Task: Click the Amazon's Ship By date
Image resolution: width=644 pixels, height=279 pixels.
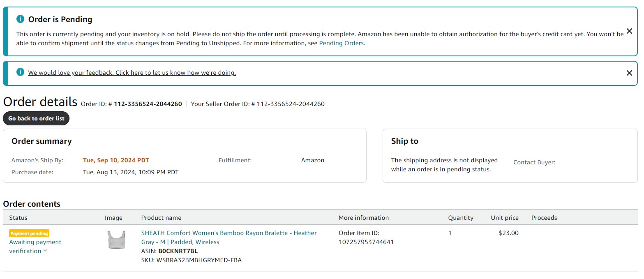Action: click(x=116, y=160)
